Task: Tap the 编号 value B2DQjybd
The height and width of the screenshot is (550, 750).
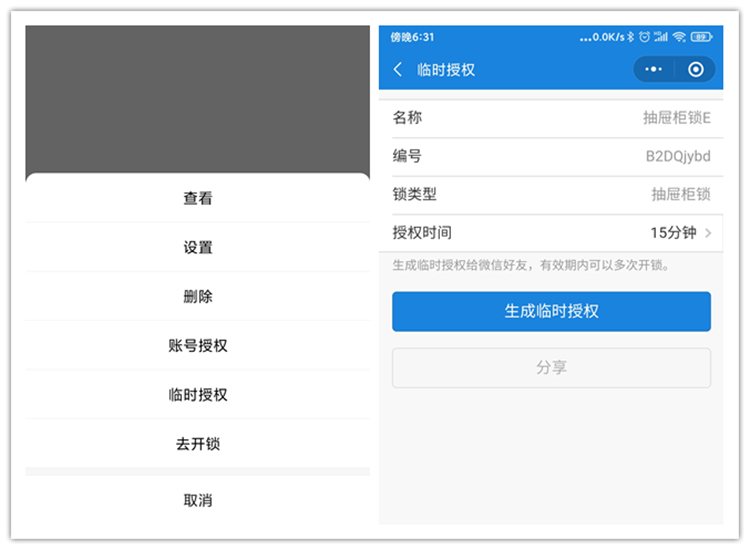Action: [678, 156]
